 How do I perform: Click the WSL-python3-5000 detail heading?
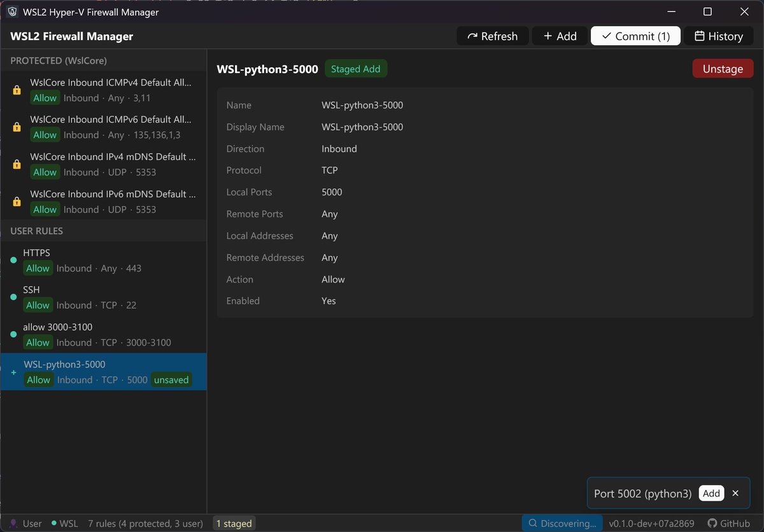[267, 69]
